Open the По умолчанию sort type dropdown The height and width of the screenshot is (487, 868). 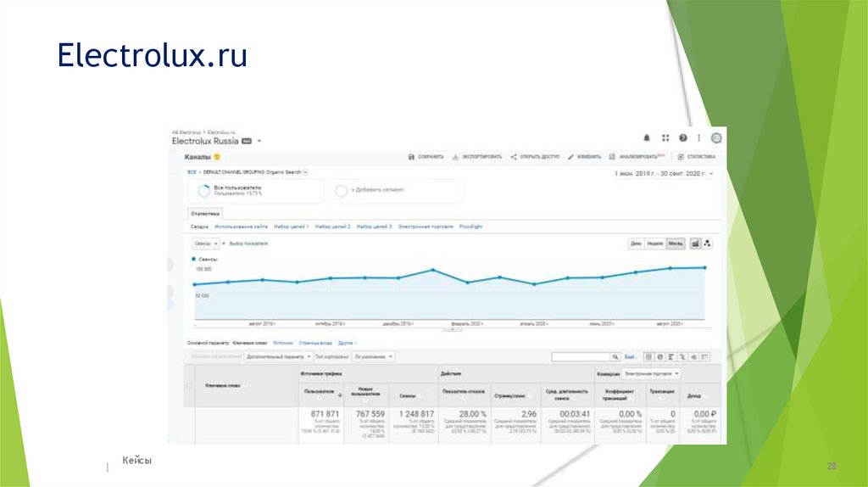pyautogui.click(x=374, y=357)
